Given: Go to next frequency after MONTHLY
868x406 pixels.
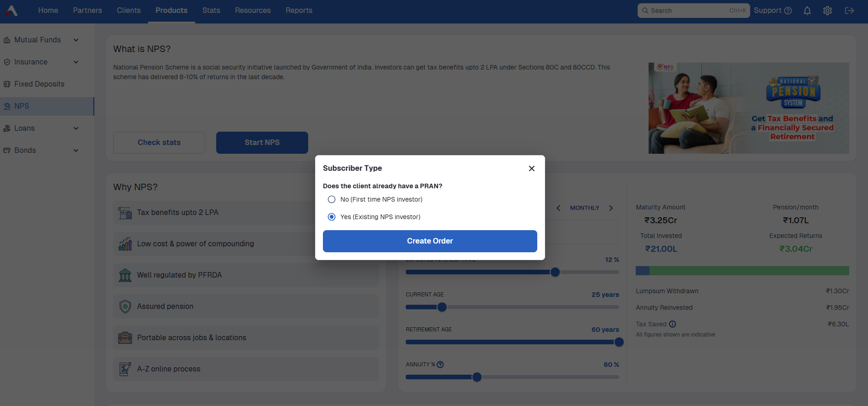Looking at the screenshot, I should pos(611,208).
